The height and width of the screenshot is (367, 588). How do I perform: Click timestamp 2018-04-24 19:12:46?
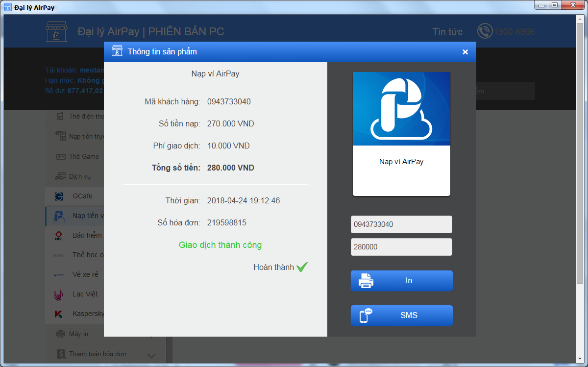tap(244, 201)
